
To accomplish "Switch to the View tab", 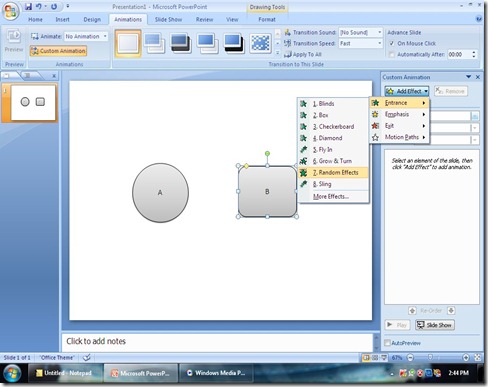I will 232,19.
